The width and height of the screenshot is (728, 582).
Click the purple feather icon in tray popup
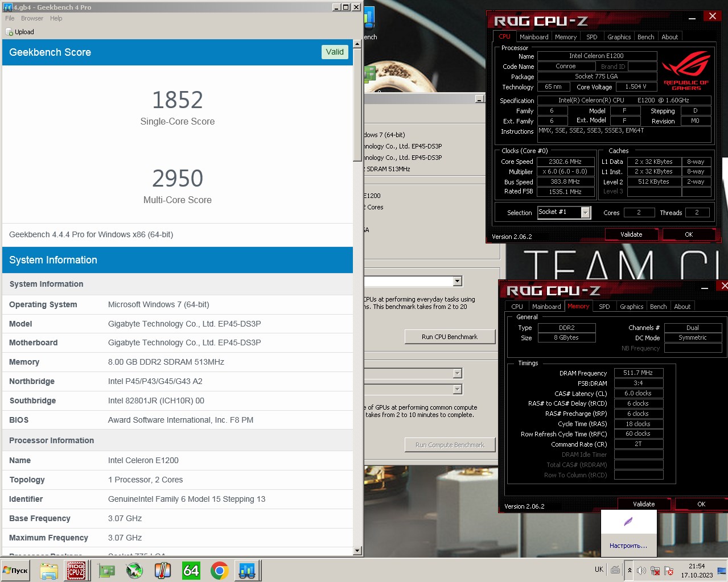pos(628,521)
